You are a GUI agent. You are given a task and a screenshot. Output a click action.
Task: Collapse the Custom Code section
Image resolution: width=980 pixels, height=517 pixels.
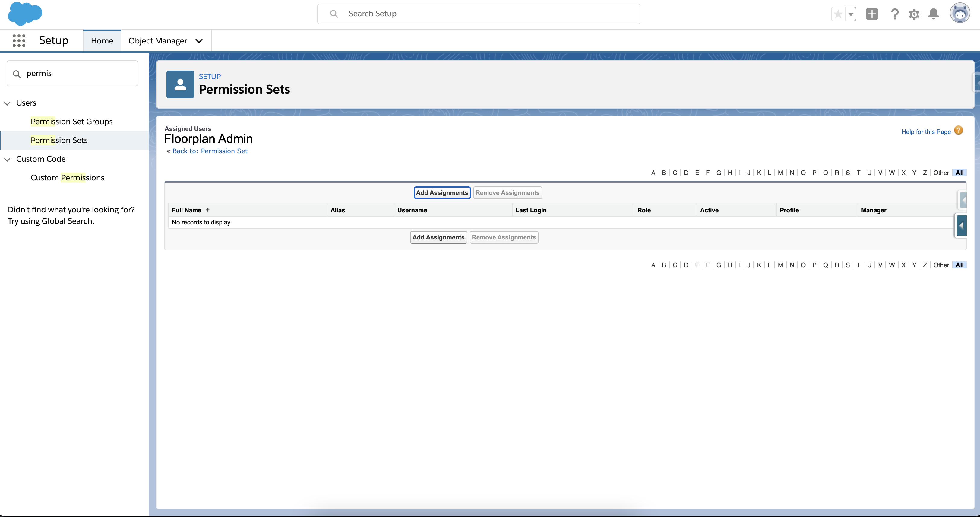tap(8, 159)
